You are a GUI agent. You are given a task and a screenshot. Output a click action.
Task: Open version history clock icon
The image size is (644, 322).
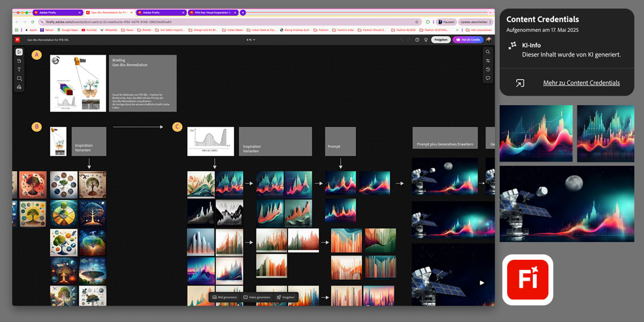tap(488, 69)
